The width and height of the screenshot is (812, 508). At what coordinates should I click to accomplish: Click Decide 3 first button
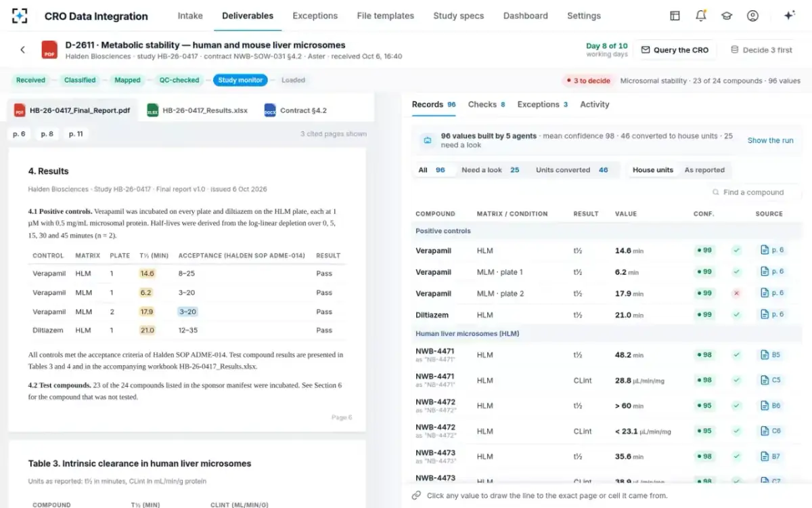click(761, 50)
